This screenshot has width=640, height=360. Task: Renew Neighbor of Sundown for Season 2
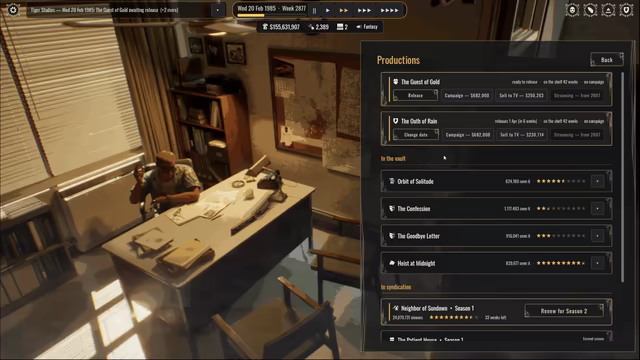[x=564, y=311]
